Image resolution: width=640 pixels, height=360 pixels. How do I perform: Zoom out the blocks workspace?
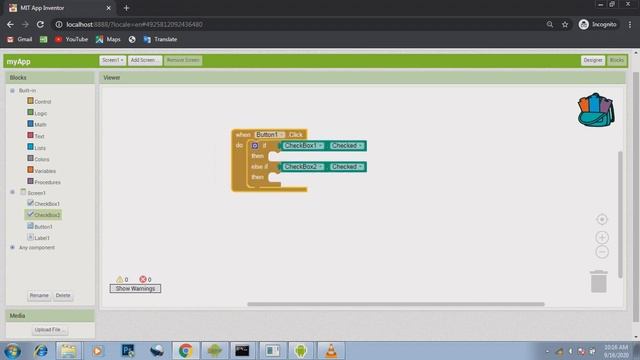602,252
